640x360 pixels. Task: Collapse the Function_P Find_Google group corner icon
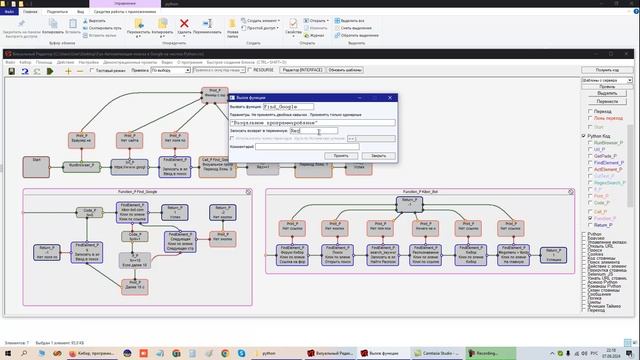248,191
